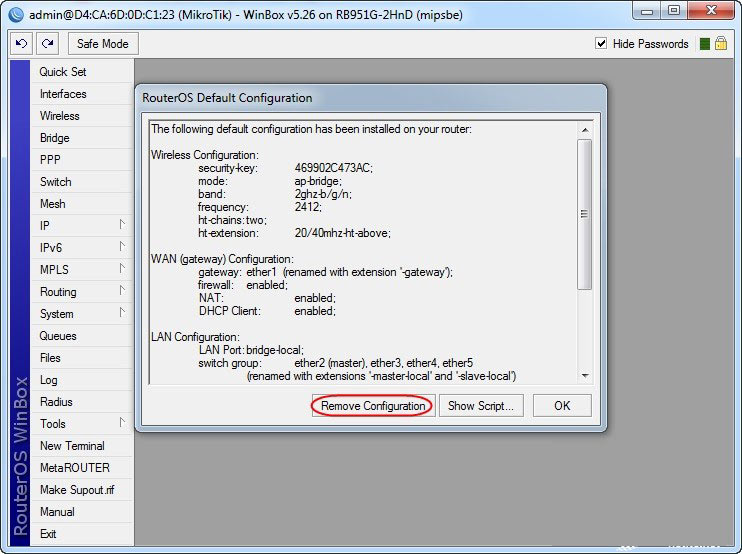Click the padlock icon in toolbar
742x554 pixels.
[721, 44]
